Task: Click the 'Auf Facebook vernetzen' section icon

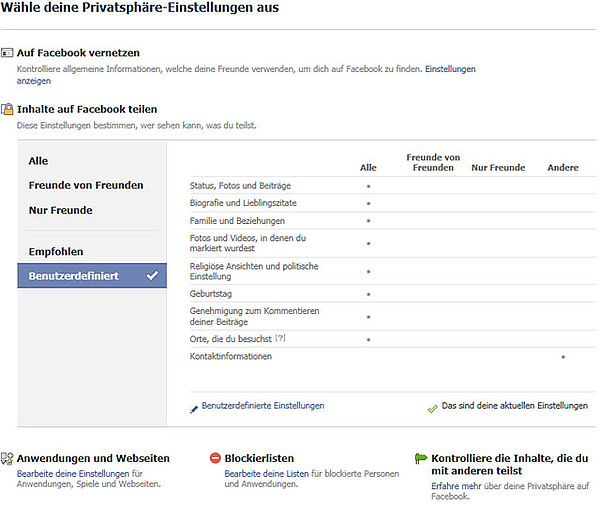Action: click(x=7, y=52)
